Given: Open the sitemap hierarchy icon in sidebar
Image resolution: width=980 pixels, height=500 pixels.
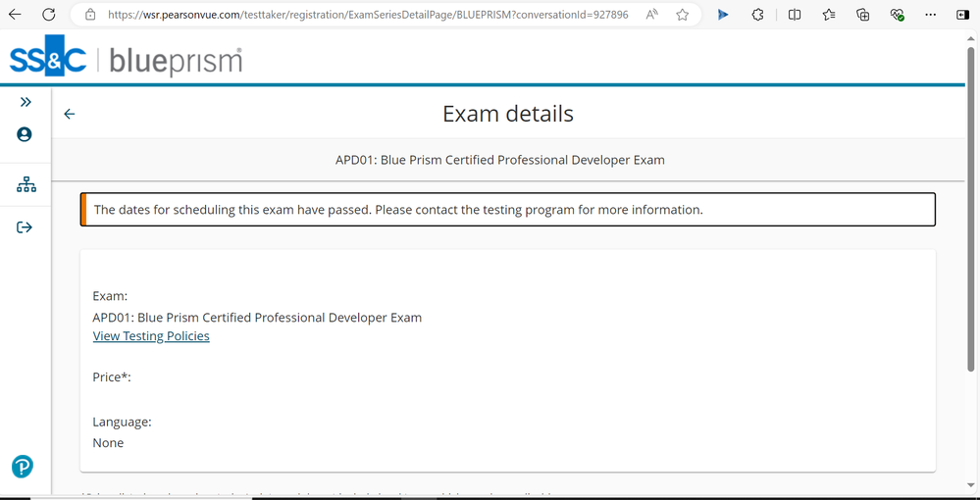Looking at the screenshot, I should [x=26, y=184].
